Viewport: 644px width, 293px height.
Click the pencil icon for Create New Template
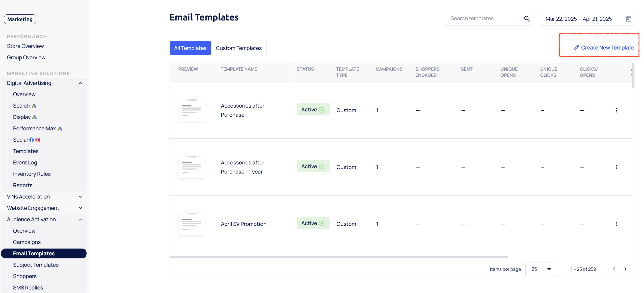(576, 48)
